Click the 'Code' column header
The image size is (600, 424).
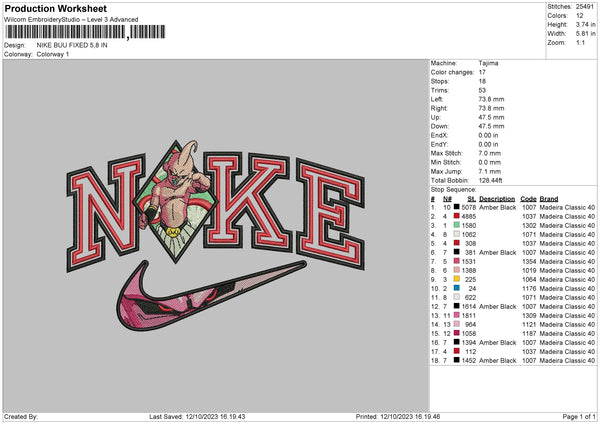click(x=528, y=199)
